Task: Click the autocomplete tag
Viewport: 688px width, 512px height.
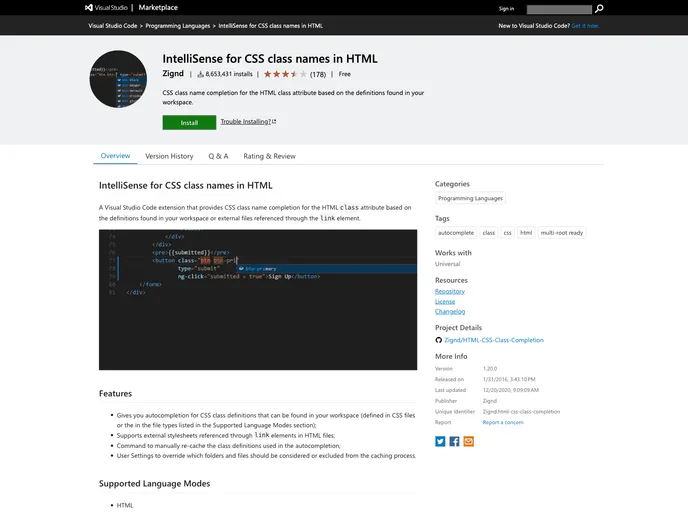Action: [456, 233]
